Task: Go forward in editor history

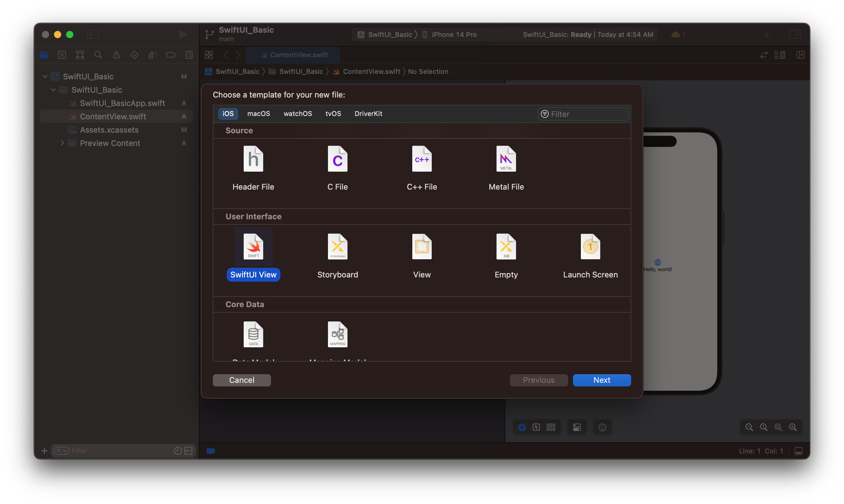Action: (x=238, y=55)
